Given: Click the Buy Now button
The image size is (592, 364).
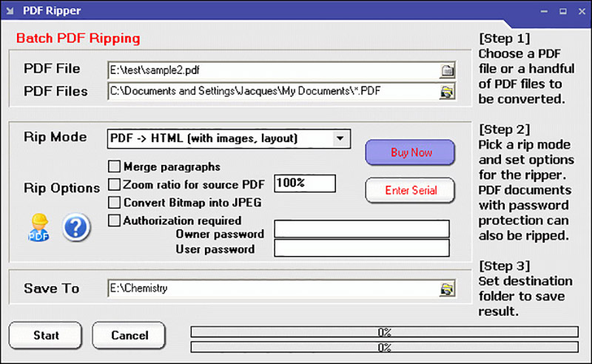Looking at the screenshot, I should (x=410, y=152).
